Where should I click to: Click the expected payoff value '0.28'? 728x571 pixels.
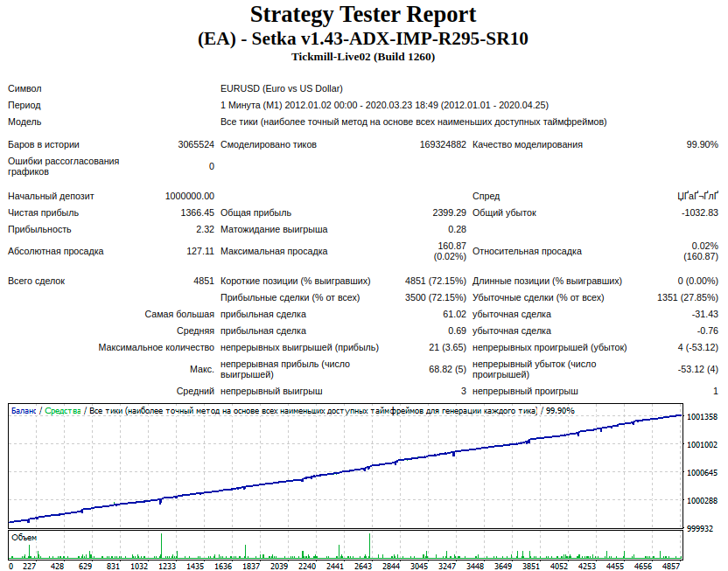click(457, 230)
